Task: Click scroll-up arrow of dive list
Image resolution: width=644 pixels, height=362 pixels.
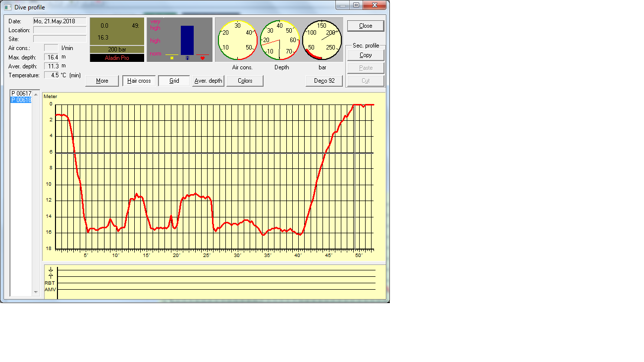Action: (x=36, y=94)
